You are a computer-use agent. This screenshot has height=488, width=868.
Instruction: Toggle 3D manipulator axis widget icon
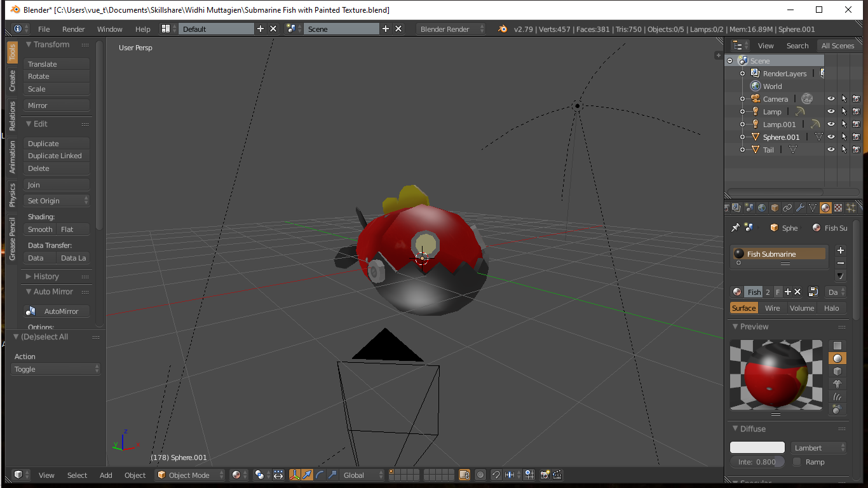click(295, 475)
